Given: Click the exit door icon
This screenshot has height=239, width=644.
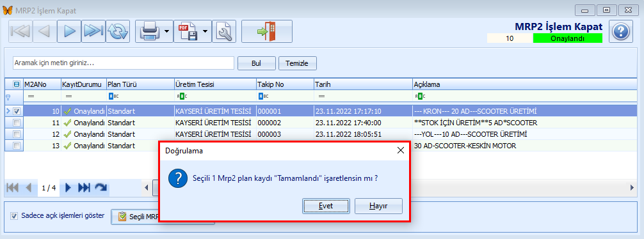Looking at the screenshot, I should (x=267, y=31).
